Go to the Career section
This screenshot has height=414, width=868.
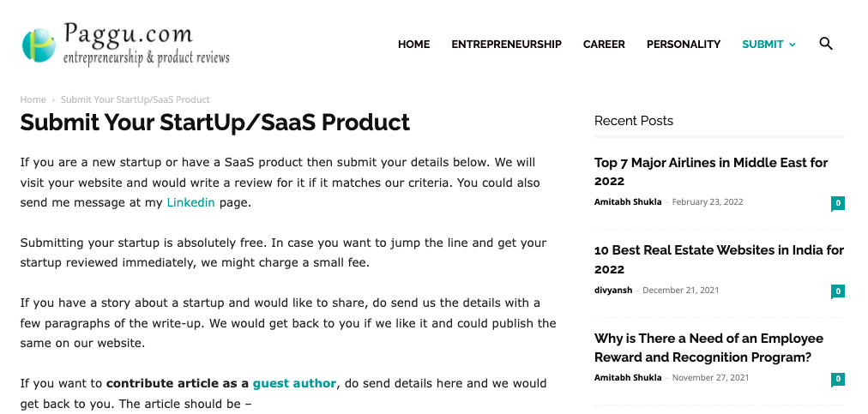pyautogui.click(x=604, y=45)
